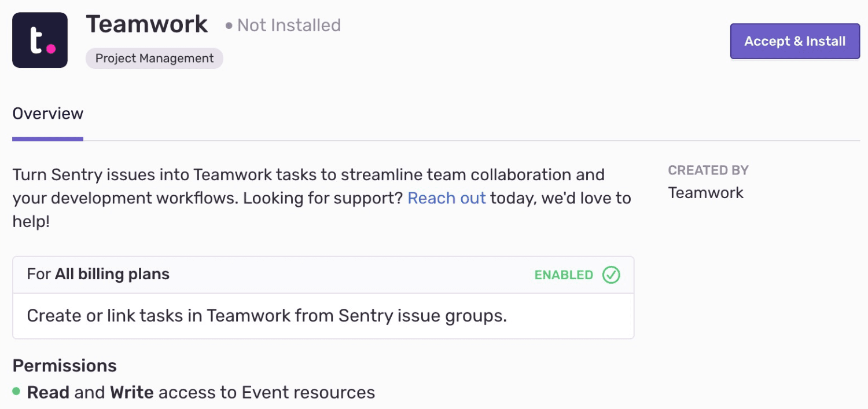Screen dimensions: 868x409
Task: Switch to the Overview tab
Action: click(x=47, y=113)
